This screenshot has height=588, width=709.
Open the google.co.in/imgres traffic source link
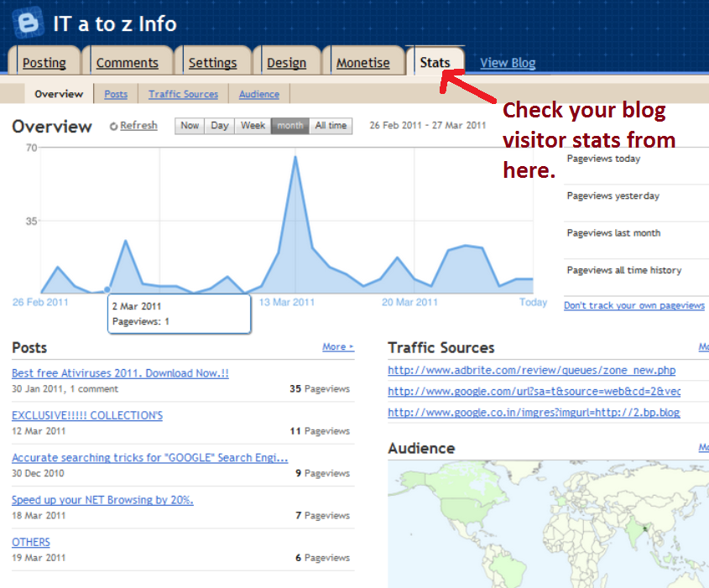[534, 413]
